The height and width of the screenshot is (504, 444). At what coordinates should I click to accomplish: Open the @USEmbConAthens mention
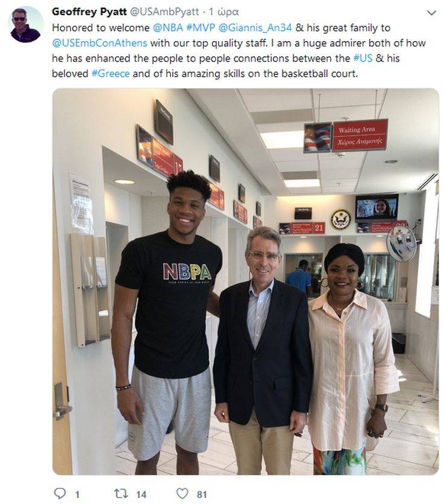(x=100, y=43)
